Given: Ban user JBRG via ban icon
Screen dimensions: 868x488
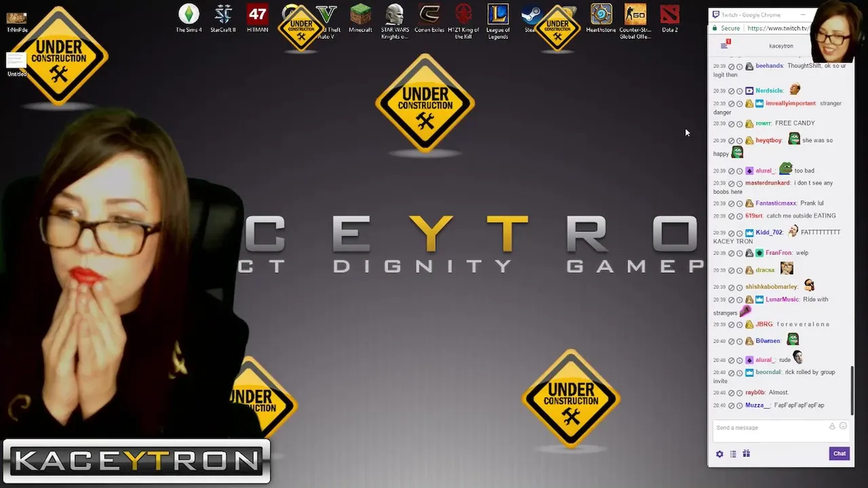Looking at the screenshot, I should point(732,325).
